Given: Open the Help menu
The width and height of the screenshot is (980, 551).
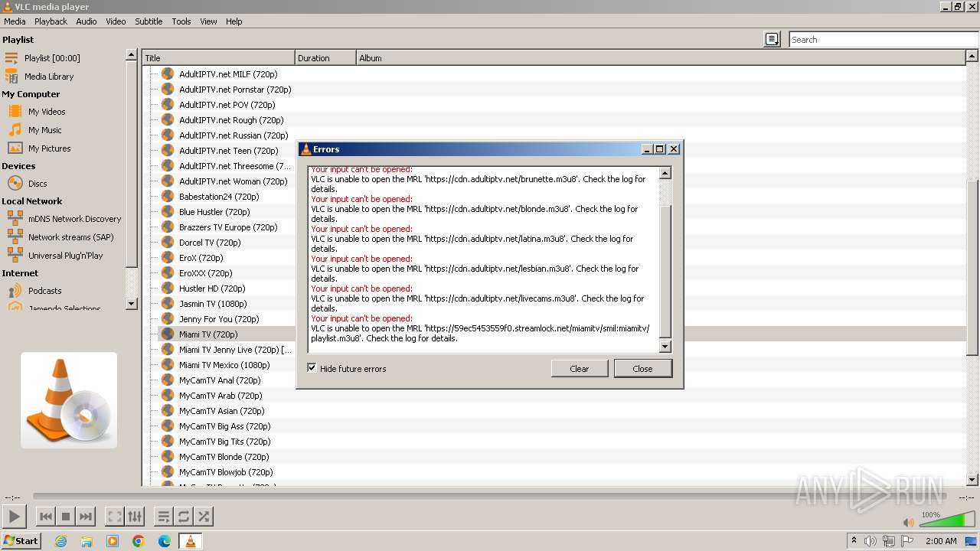Looking at the screenshot, I should 234,21.
